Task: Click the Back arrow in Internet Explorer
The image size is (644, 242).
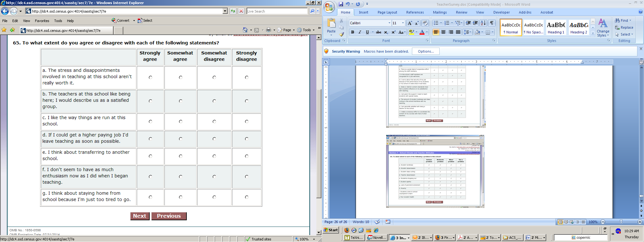Action: point(5,11)
